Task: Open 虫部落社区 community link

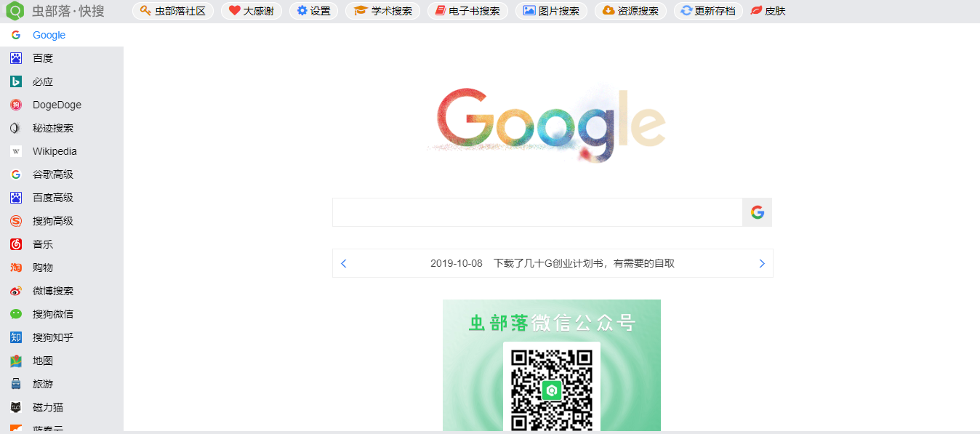Action: click(x=173, y=11)
